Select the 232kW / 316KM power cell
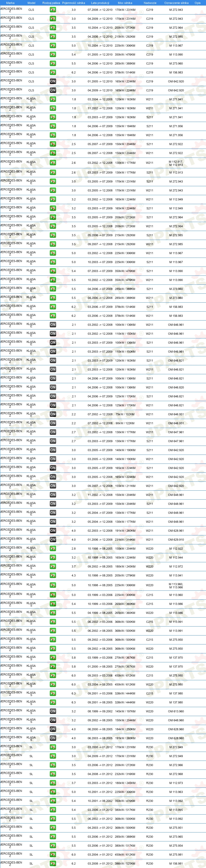 click(x=125, y=774)
